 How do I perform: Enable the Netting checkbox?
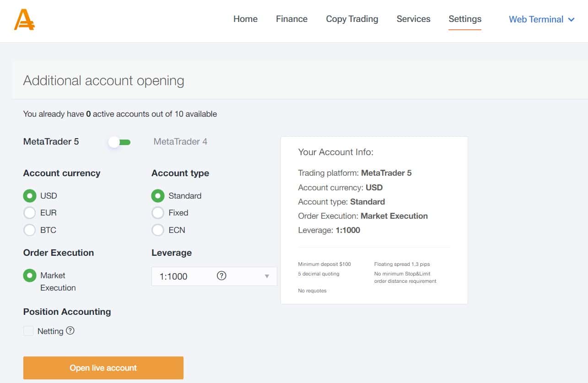tap(28, 331)
